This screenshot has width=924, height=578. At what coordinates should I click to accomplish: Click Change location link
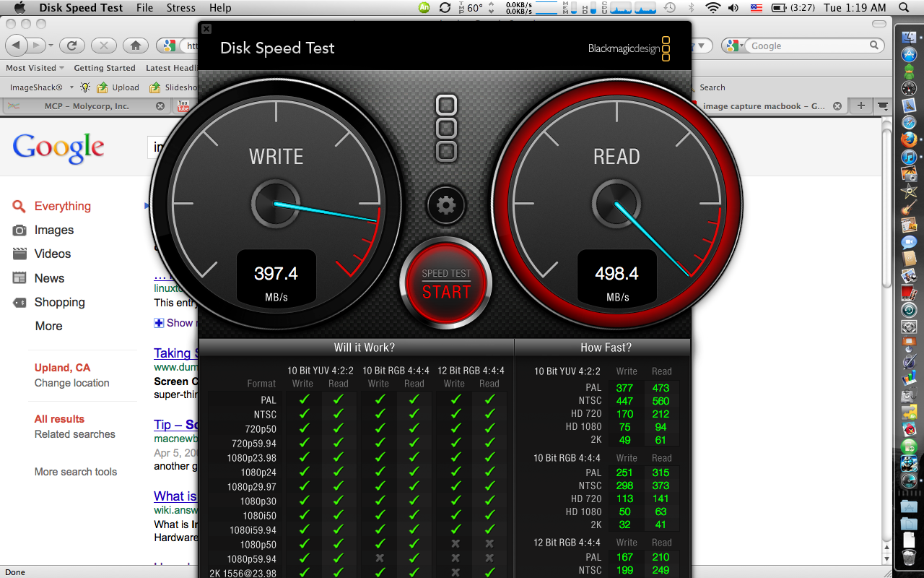tap(71, 383)
